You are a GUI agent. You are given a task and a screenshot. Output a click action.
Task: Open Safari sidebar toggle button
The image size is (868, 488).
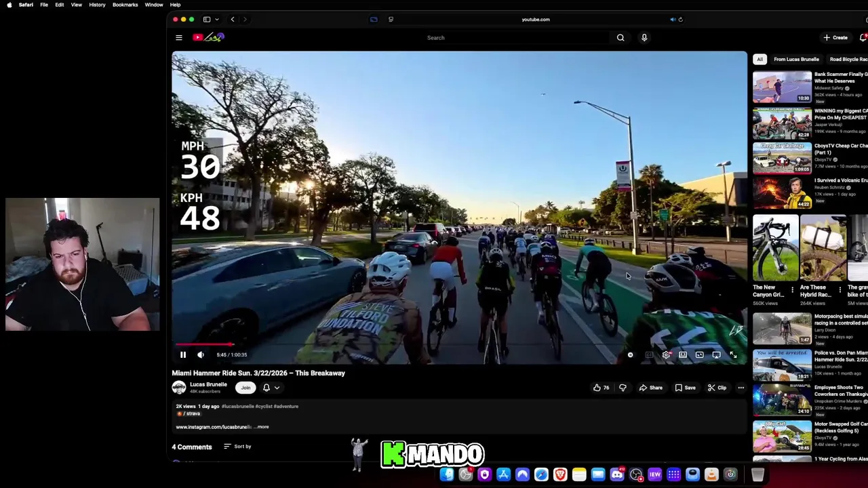(207, 20)
